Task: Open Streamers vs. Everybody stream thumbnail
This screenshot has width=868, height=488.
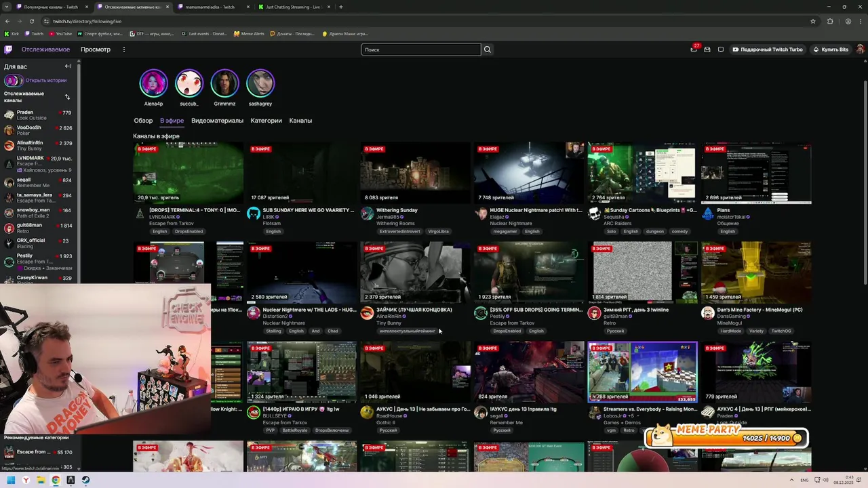Action: tap(642, 372)
